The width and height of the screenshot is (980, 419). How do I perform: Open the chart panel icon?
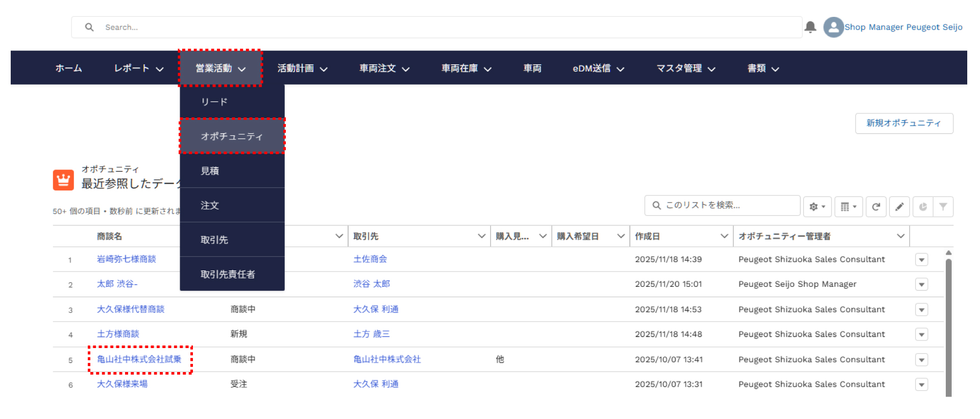[x=923, y=207]
